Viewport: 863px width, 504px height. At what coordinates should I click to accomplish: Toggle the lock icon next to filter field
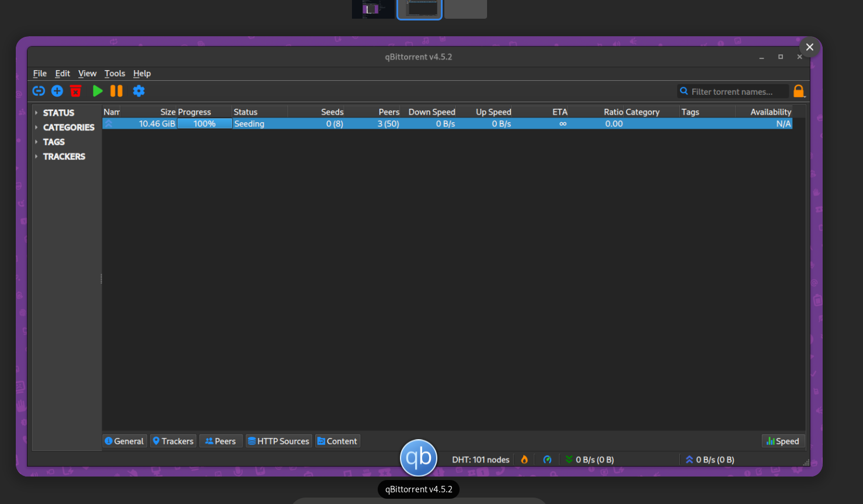799,91
